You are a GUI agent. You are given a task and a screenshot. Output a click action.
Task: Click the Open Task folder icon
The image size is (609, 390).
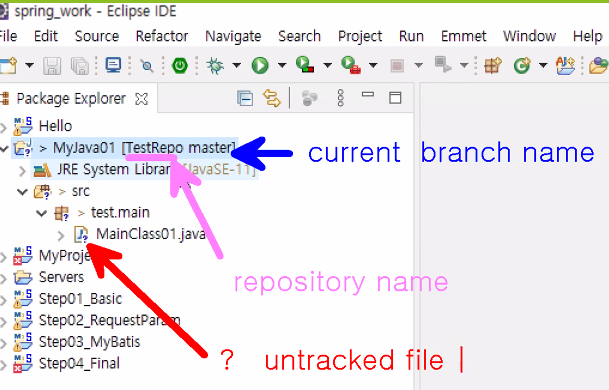(599, 65)
